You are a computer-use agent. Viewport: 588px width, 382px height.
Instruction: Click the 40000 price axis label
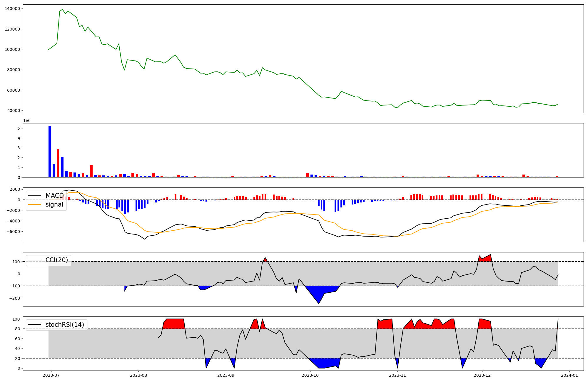14,110
